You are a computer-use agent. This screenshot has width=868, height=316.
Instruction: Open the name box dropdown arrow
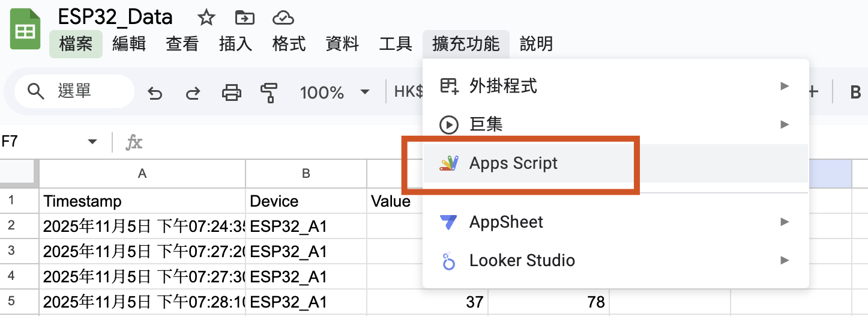click(92, 142)
